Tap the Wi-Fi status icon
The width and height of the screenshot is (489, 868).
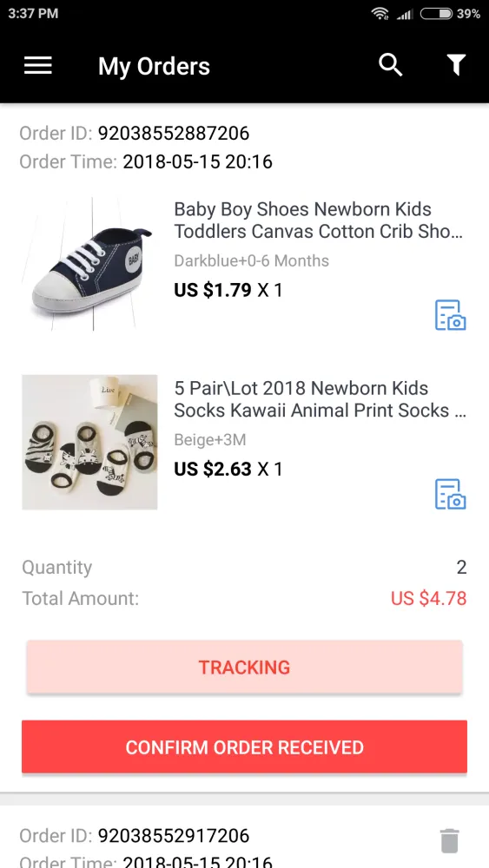point(380,14)
